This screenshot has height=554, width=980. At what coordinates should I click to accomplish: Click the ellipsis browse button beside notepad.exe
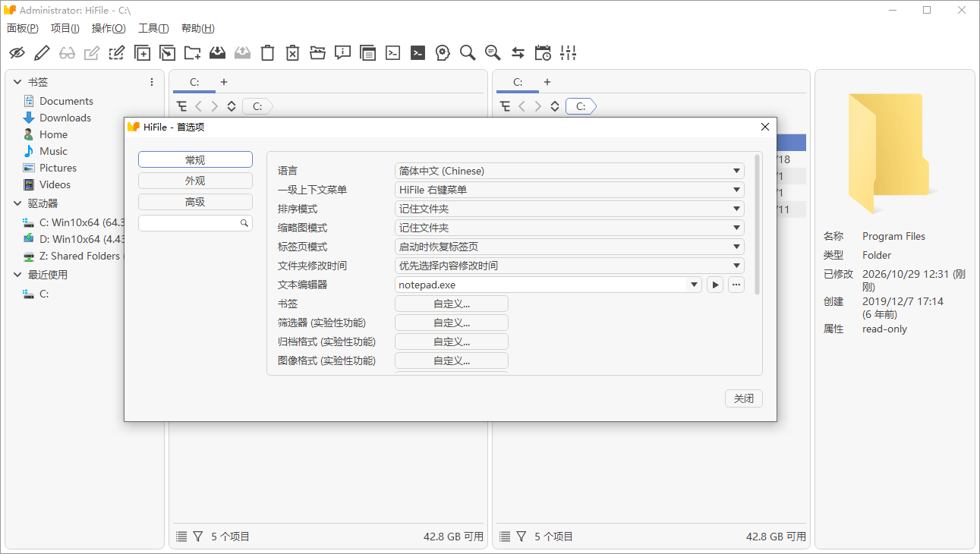pyautogui.click(x=736, y=285)
